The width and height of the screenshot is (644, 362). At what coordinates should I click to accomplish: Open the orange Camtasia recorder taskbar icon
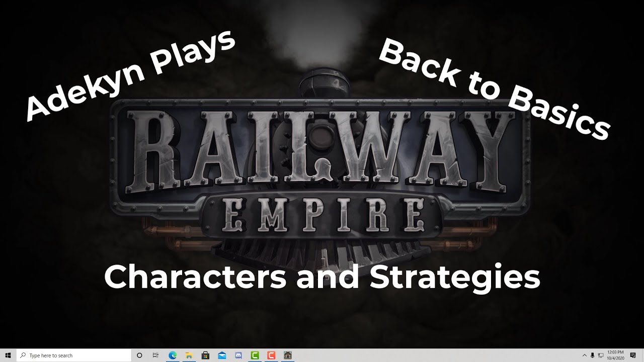click(x=271, y=355)
